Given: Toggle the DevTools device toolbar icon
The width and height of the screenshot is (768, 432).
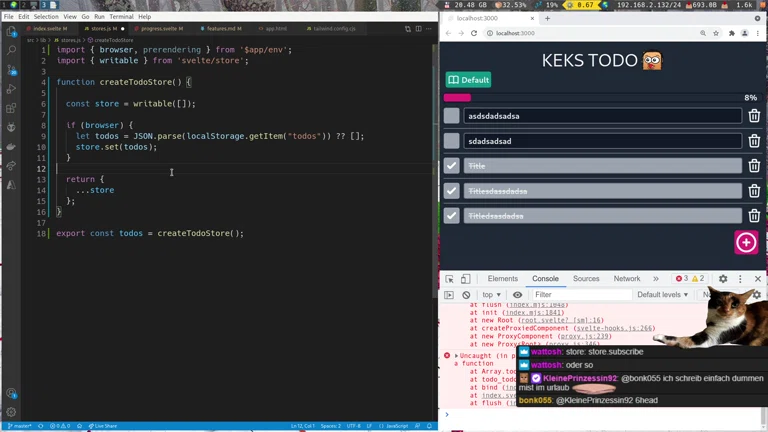Looking at the screenshot, I should tap(465, 279).
